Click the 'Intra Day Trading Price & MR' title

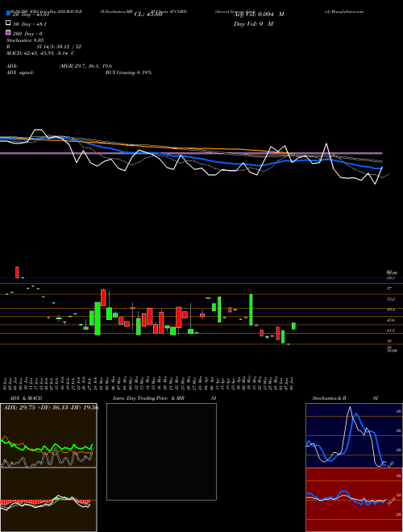[148, 398]
